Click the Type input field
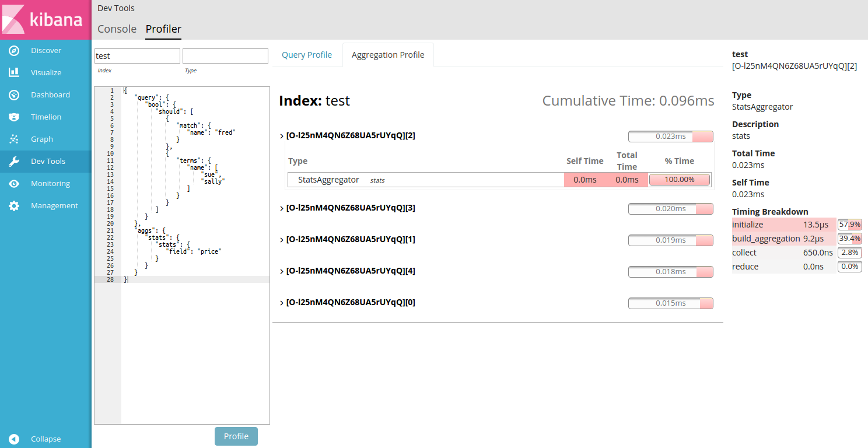 225,56
